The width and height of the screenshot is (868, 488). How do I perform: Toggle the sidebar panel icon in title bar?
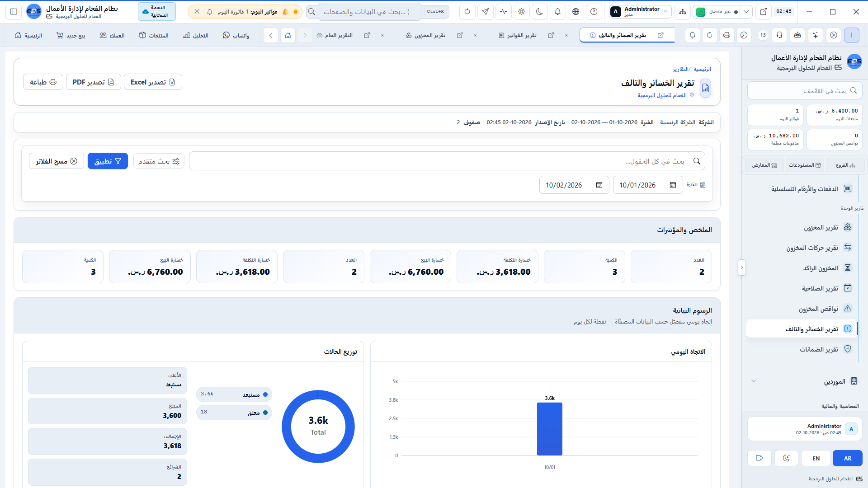tap(14, 12)
